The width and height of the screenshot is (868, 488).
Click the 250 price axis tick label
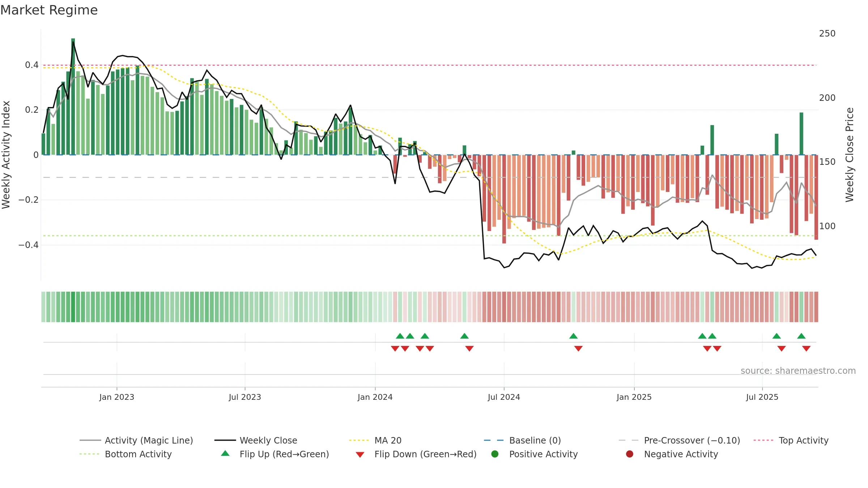(827, 34)
